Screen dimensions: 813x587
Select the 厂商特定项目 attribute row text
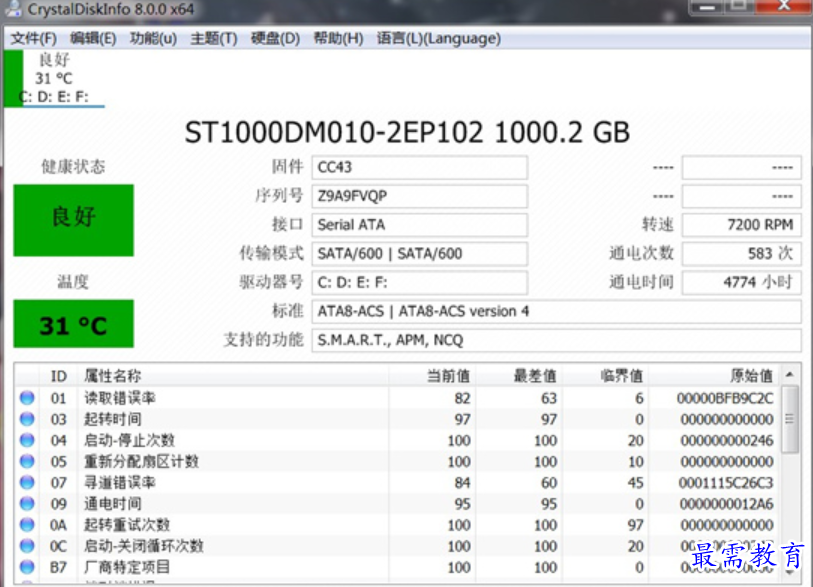pyautogui.click(x=127, y=567)
